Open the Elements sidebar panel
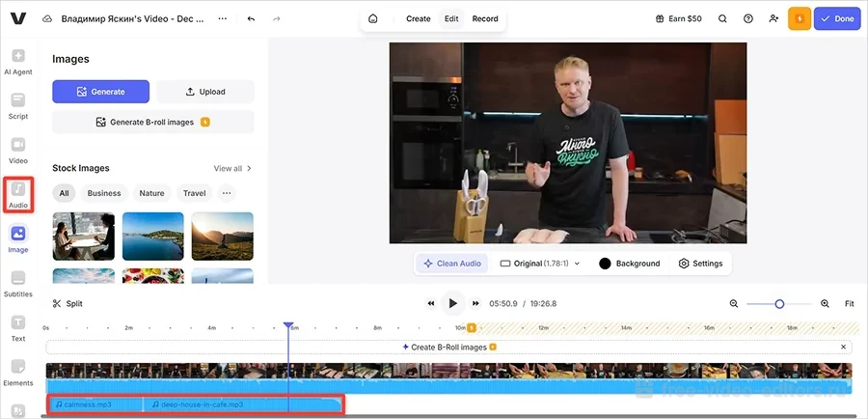This screenshot has height=419, width=868. click(x=18, y=373)
